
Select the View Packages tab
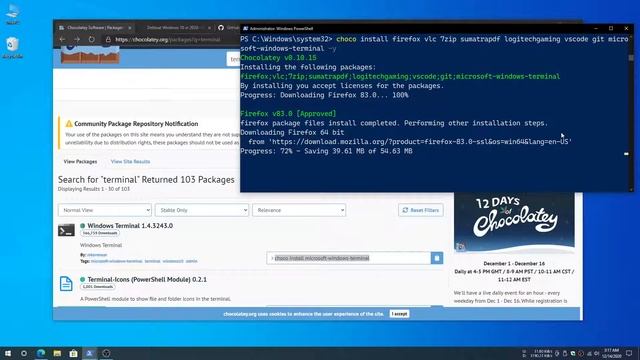tap(80, 162)
